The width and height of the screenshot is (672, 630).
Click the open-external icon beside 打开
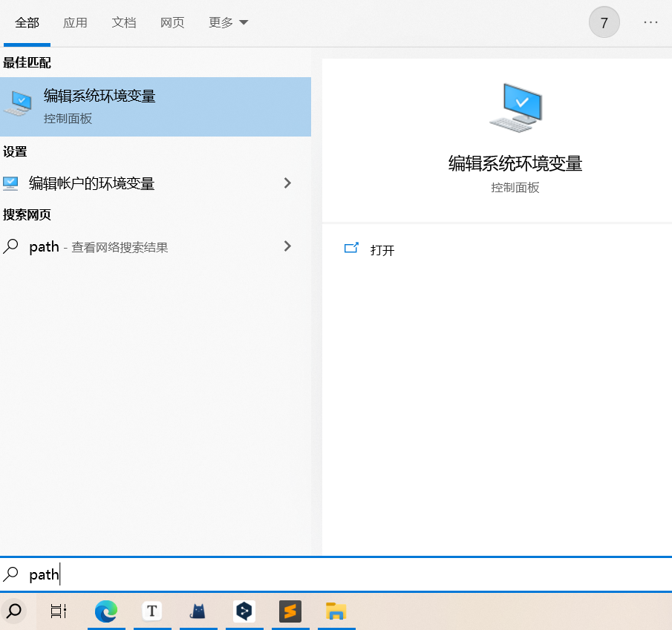point(351,248)
